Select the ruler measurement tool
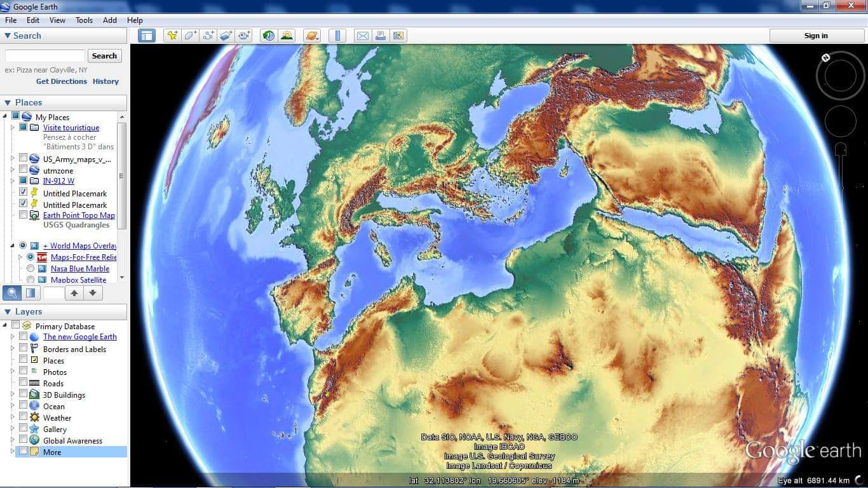Image resolution: width=868 pixels, height=488 pixels. (337, 36)
